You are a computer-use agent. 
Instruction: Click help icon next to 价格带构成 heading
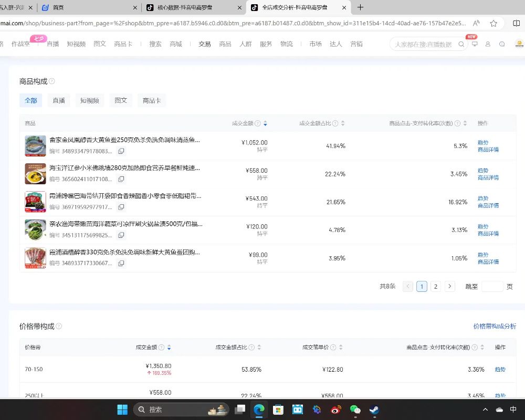tap(59, 326)
